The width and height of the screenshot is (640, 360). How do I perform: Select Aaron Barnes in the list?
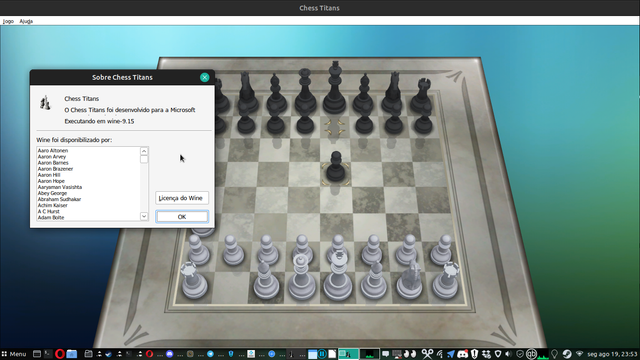pos(53,163)
